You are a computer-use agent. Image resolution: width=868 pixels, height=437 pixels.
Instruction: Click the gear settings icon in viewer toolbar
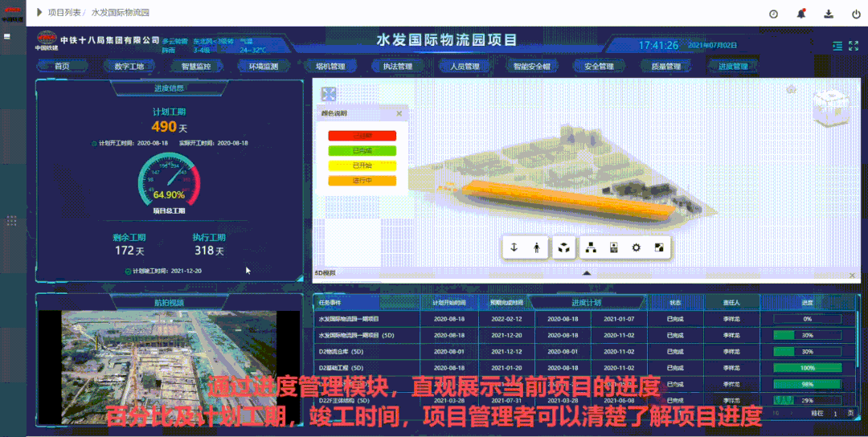coord(636,248)
